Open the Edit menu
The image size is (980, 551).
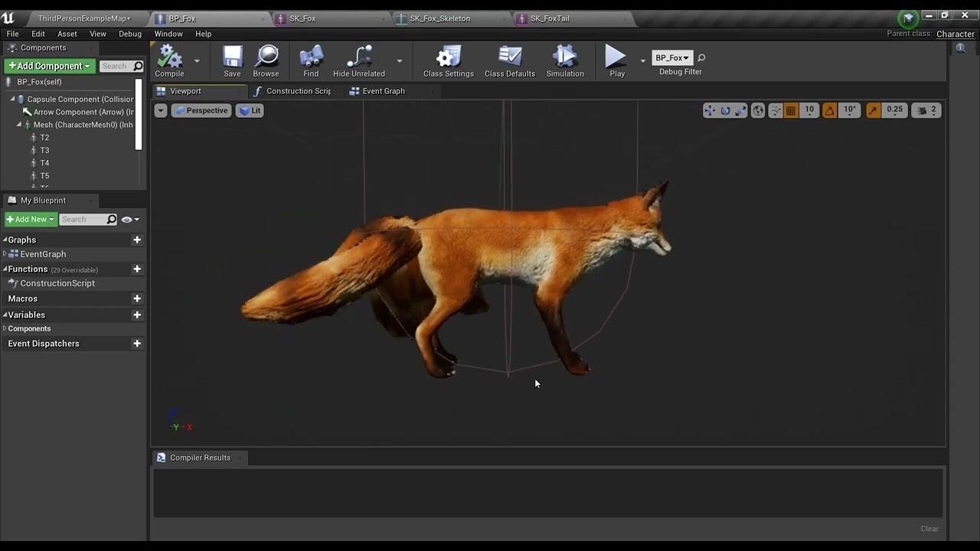pos(38,34)
